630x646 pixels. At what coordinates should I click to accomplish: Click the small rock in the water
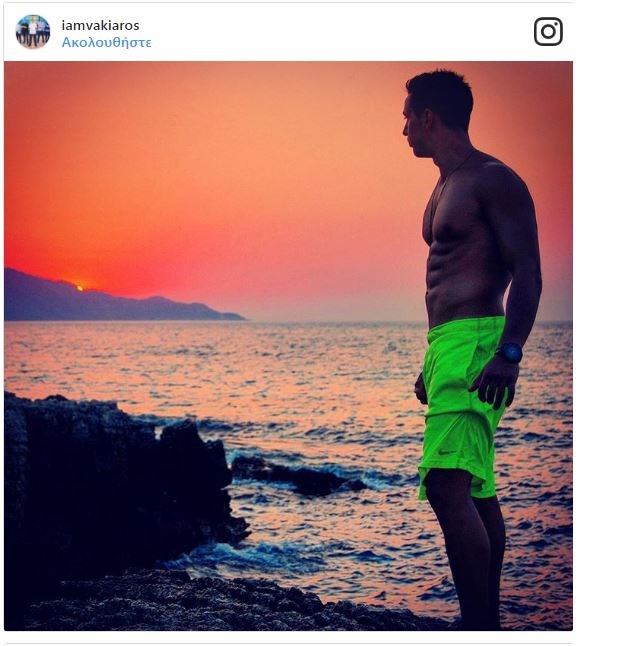pyautogui.click(x=297, y=474)
